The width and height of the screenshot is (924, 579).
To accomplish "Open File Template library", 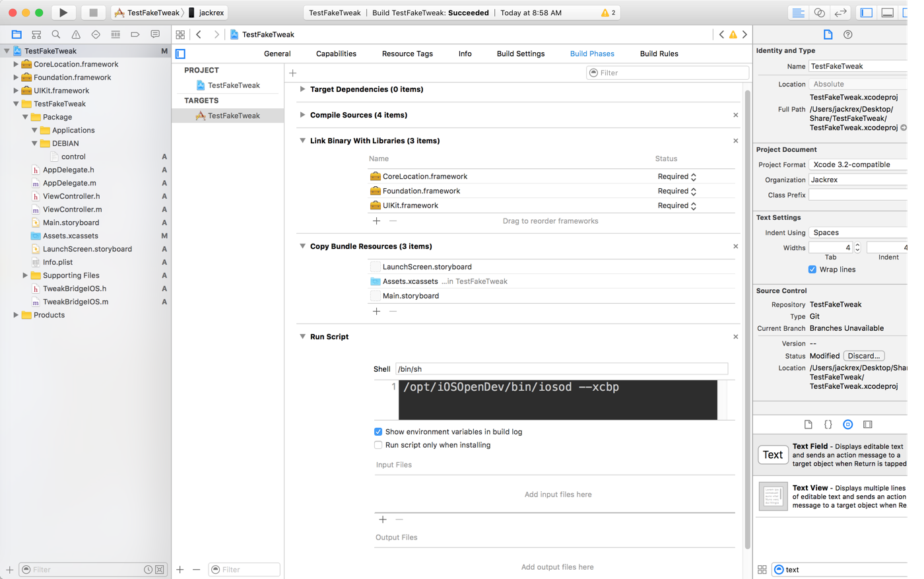I will click(x=808, y=425).
